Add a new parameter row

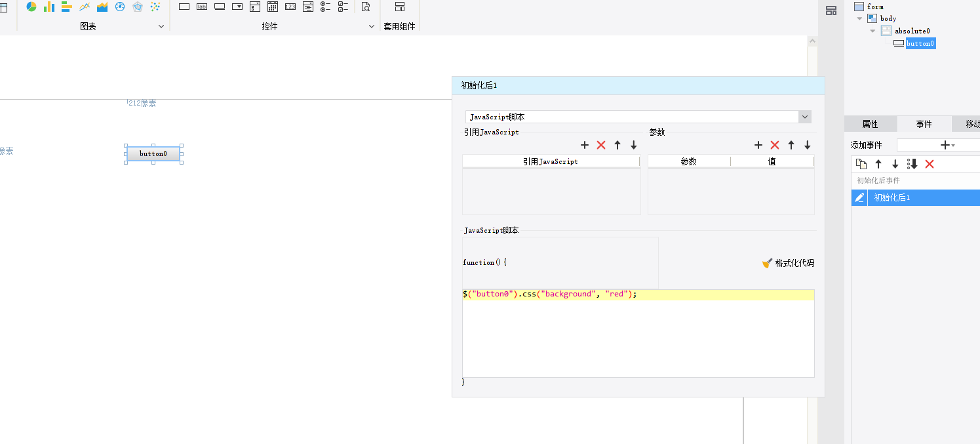click(x=758, y=145)
